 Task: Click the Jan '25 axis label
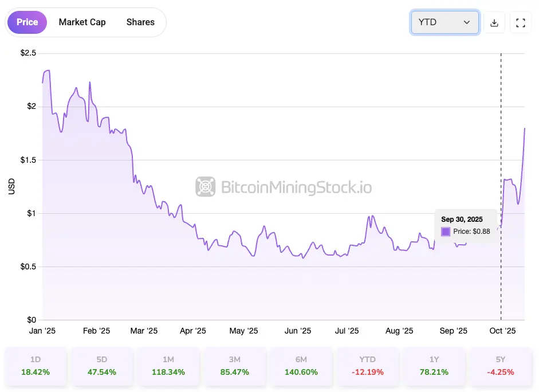(43, 331)
